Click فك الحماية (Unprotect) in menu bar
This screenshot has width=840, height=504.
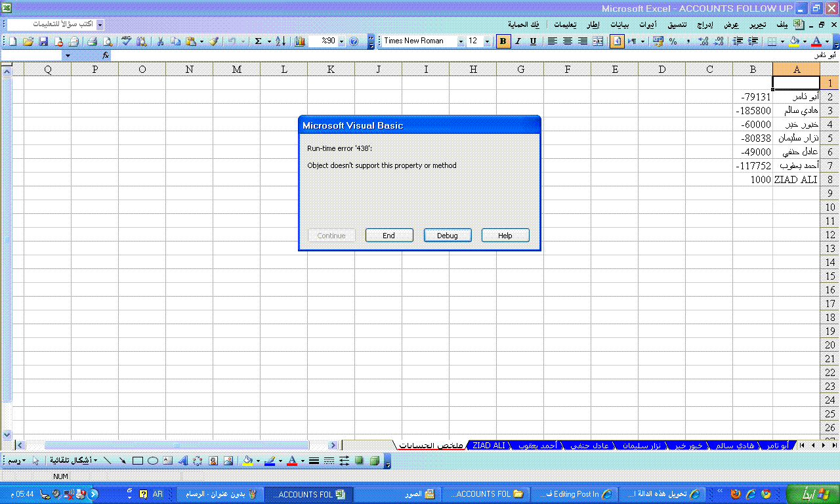pos(524,24)
